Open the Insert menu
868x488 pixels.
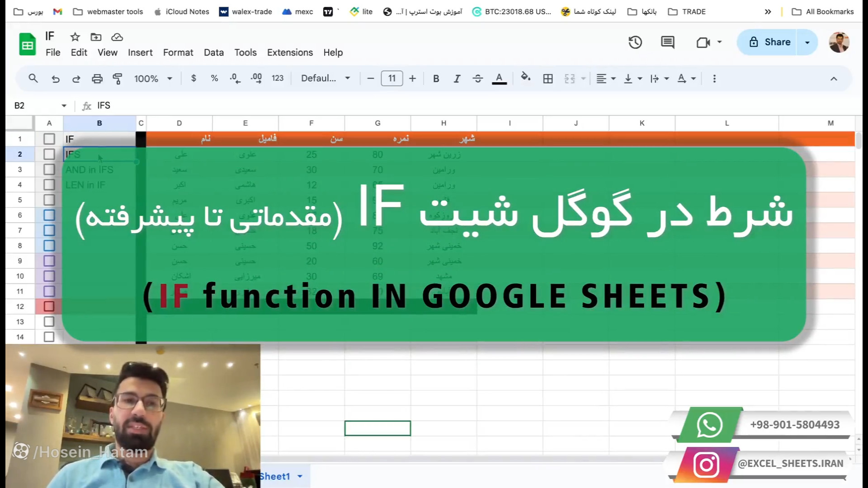[x=140, y=52]
